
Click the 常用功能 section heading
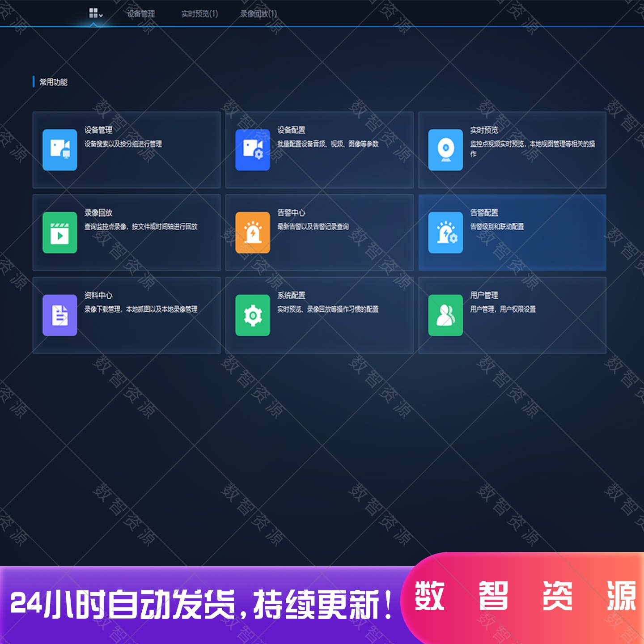[x=53, y=82]
